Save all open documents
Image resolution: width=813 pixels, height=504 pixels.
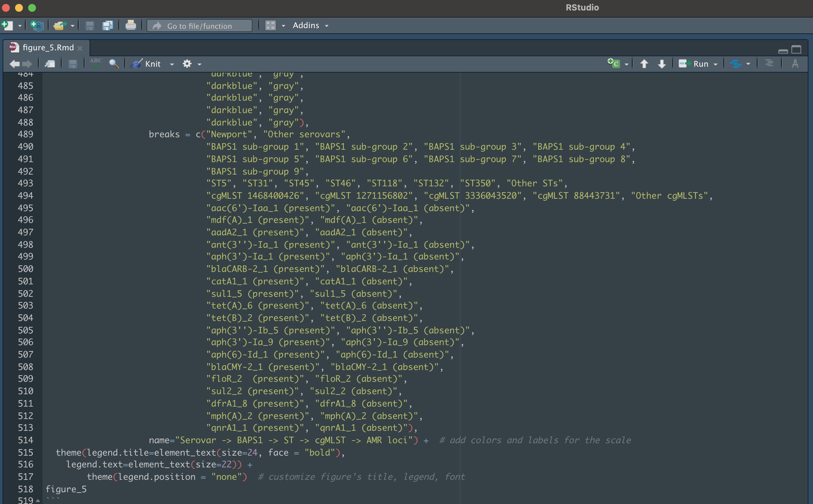107,25
